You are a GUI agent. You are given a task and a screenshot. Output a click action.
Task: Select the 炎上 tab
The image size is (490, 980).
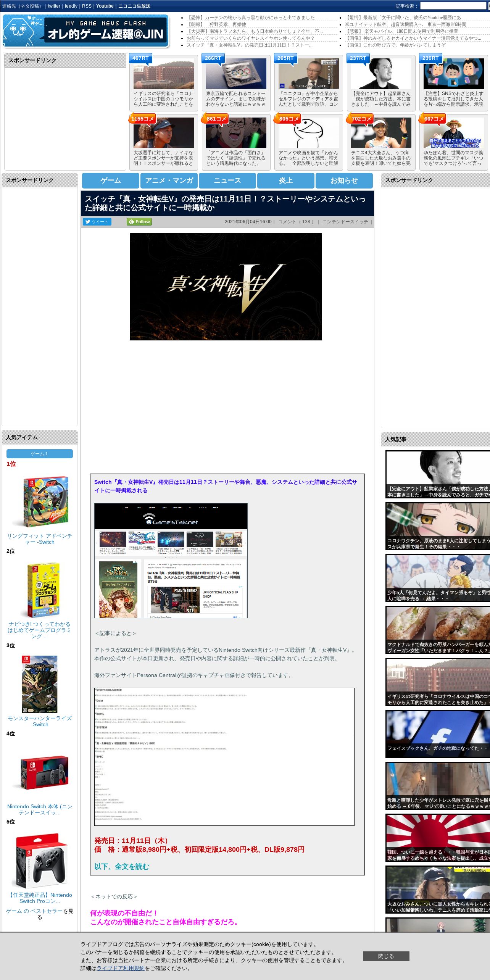click(x=286, y=181)
